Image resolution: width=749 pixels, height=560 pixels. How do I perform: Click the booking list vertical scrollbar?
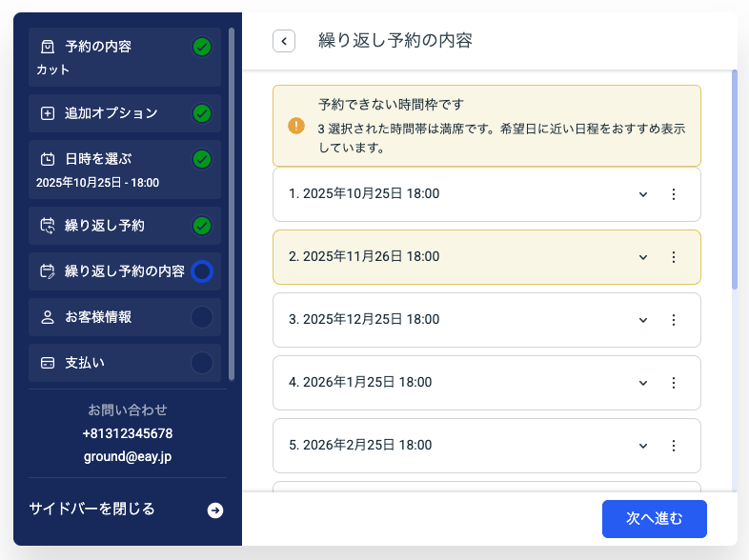pos(734,179)
